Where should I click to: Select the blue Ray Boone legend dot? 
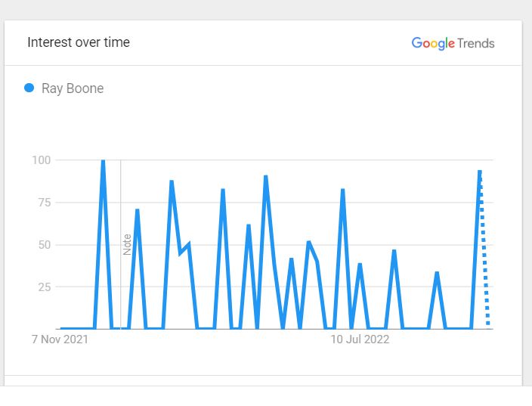29,88
